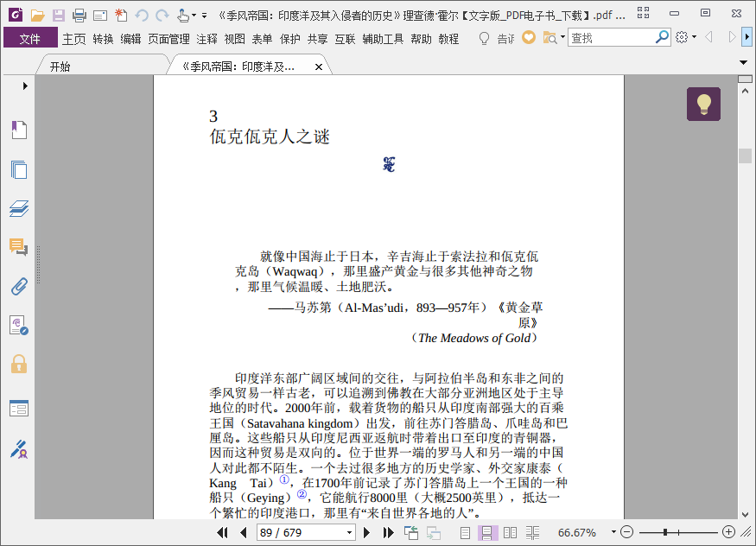Screen dimensions: 756x546
Task: Open the Security lock panel
Action: [19, 364]
